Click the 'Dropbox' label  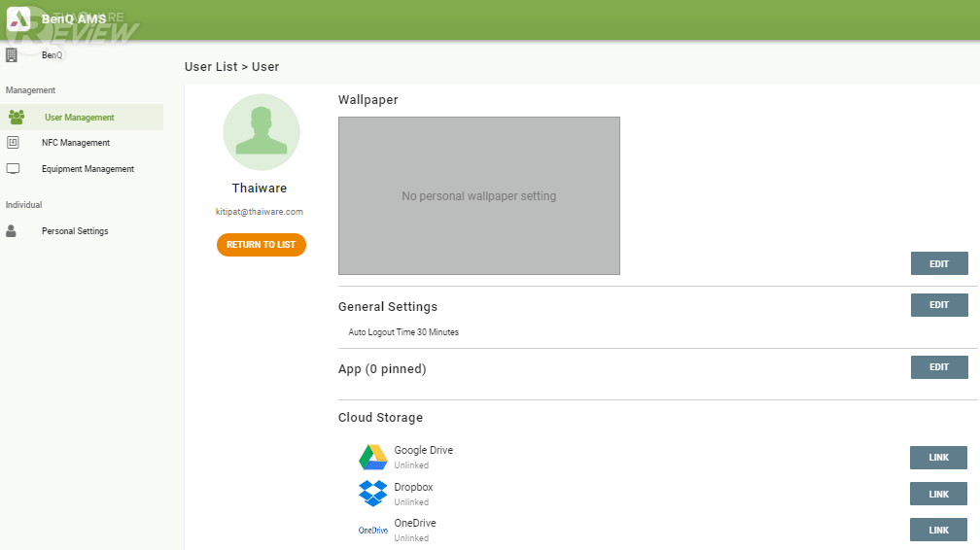click(x=413, y=487)
